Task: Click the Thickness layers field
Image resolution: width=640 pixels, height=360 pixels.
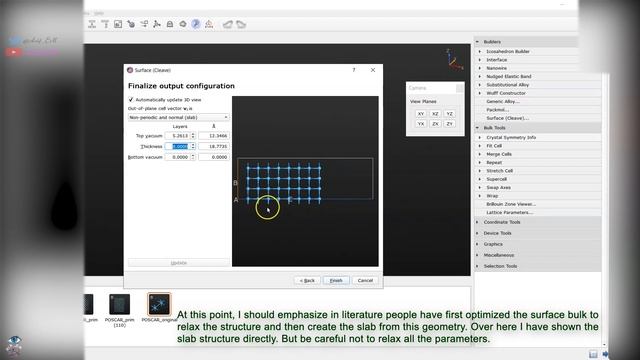Action: pyautogui.click(x=178, y=146)
